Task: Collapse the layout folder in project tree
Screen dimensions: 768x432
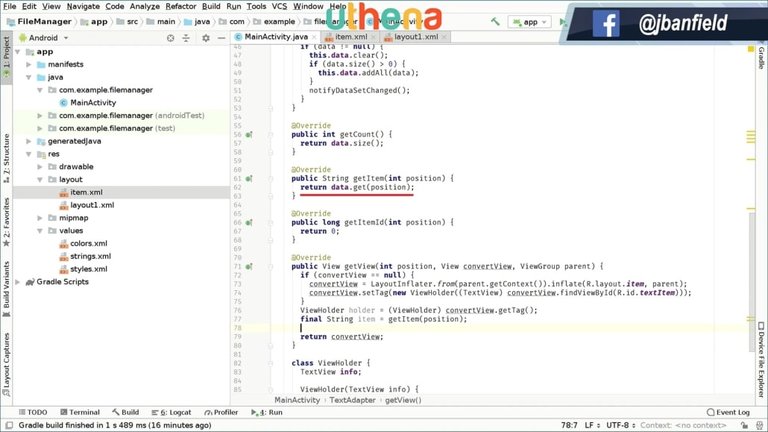Action: (40, 179)
